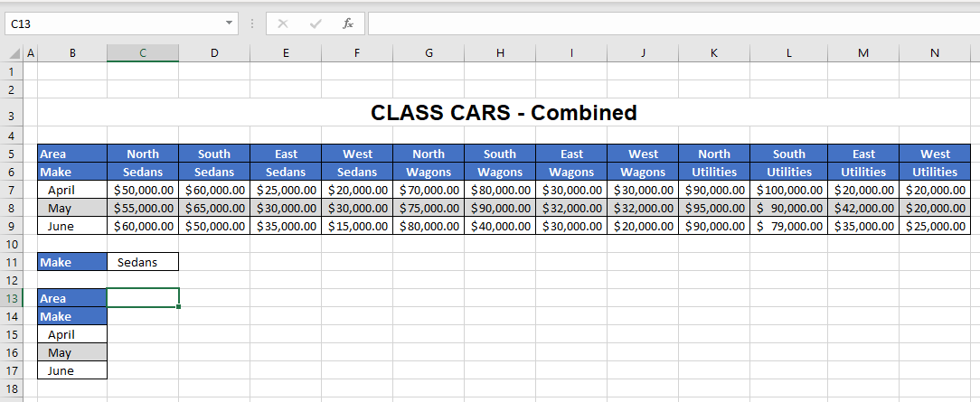Click the Insert Function fx icon
The image size is (980, 402).
[348, 23]
